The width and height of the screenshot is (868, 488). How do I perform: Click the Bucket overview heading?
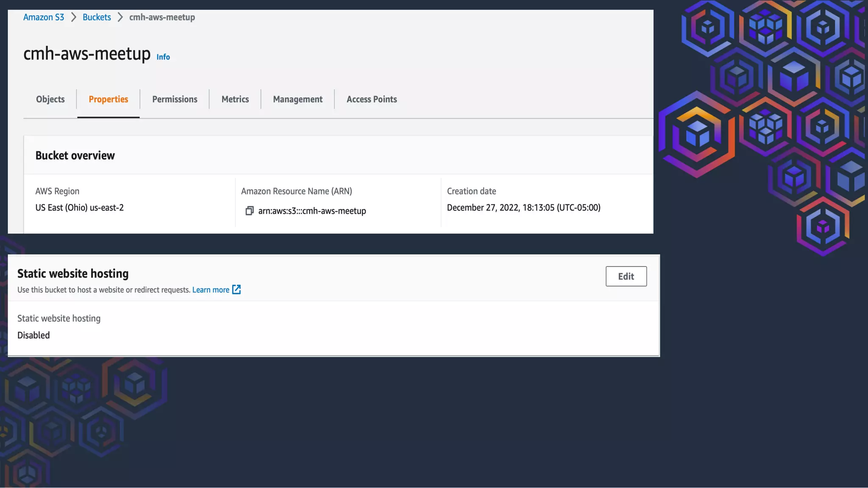pos(75,155)
